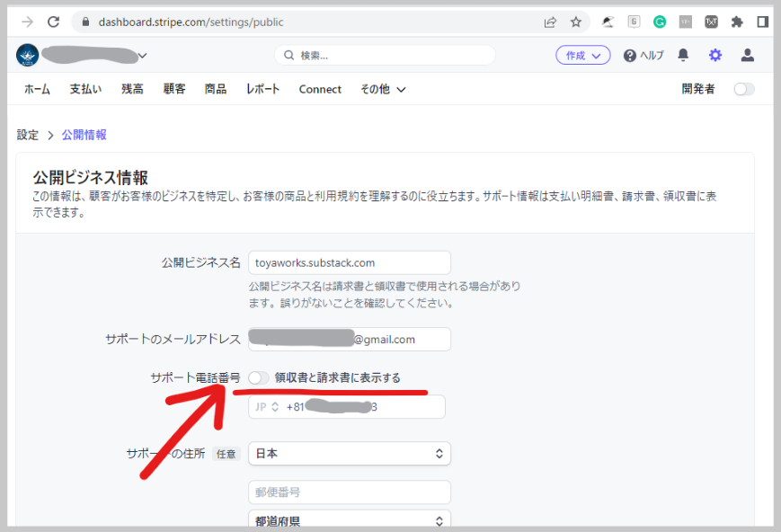Screen dimensions: 781x532
Task: Click the share page icon in address bar
Action: (550, 22)
